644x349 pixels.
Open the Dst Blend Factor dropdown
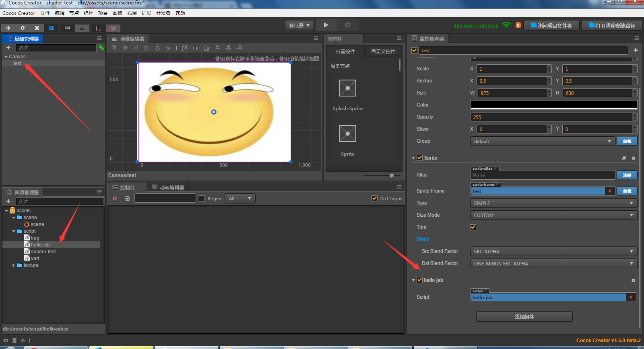point(553,263)
